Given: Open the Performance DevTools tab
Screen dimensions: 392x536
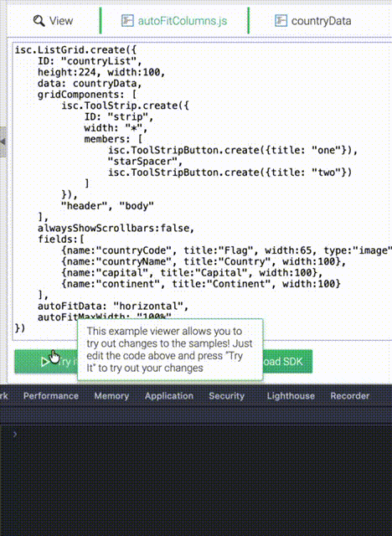Looking at the screenshot, I should coord(51,396).
